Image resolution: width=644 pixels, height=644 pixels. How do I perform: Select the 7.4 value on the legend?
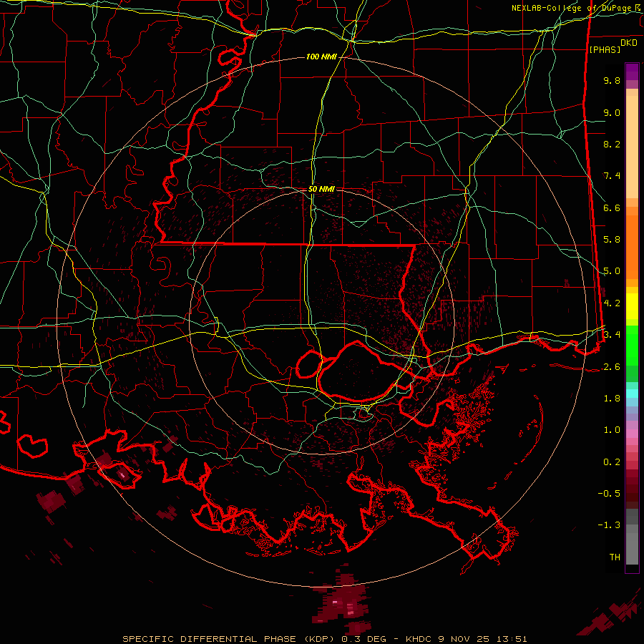(x=612, y=176)
